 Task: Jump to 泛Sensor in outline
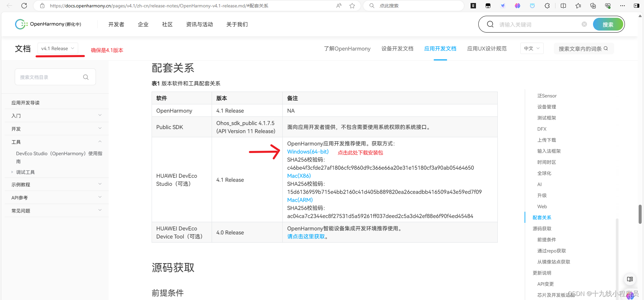pyautogui.click(x=547, y=96)
